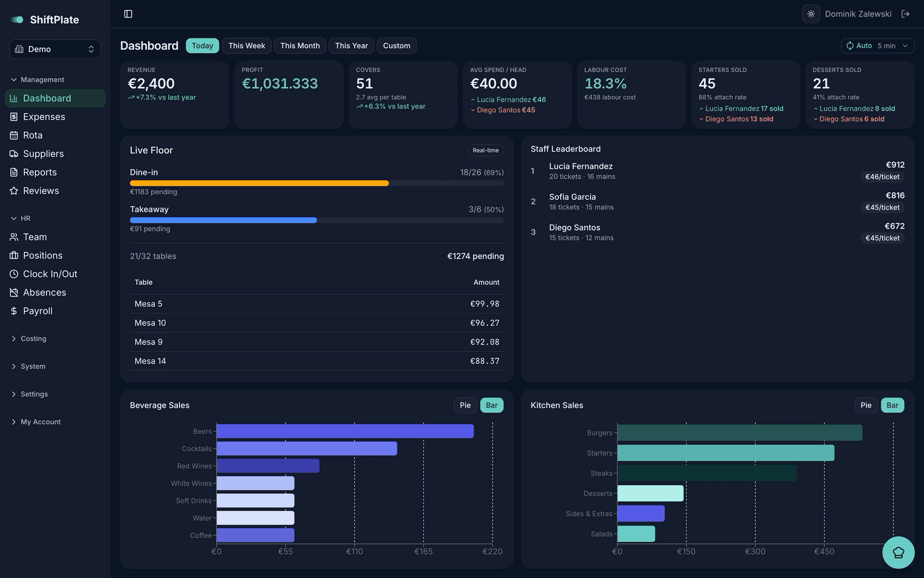Viewport: 924px width, 578px height.
Task: Open the Auto 5 min refresh dropdown
Action: click(877, 46)
